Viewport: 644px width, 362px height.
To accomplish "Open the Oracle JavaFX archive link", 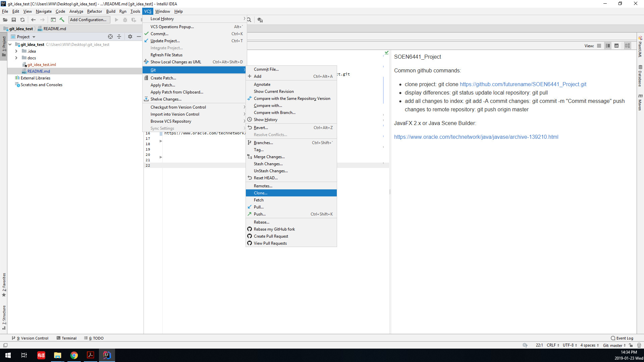I will tap(476, 137).
